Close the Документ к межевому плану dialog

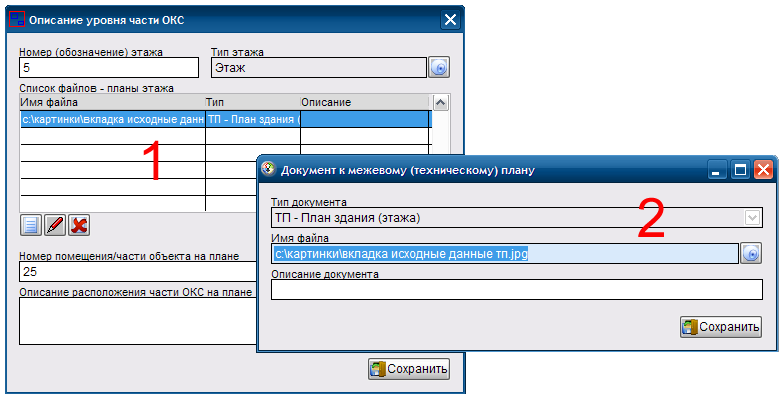[764, 170]
